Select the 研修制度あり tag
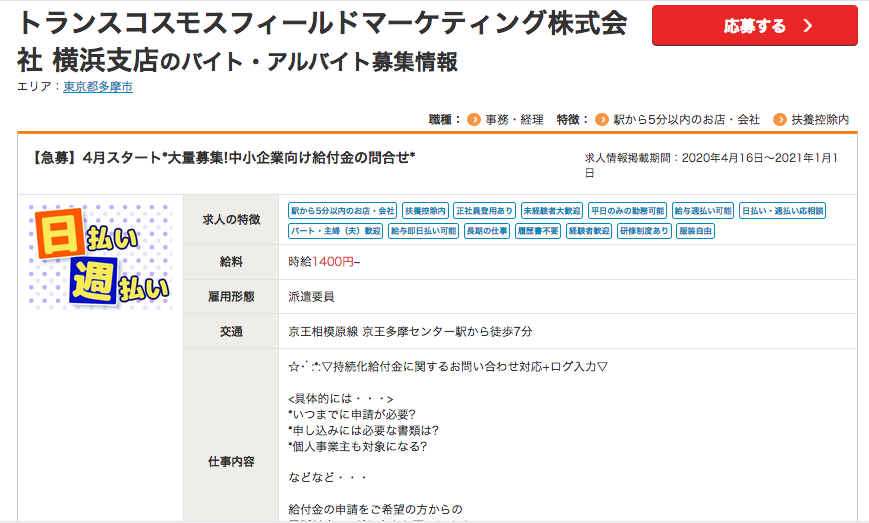869x523 pixels. [x=645, y=230]
